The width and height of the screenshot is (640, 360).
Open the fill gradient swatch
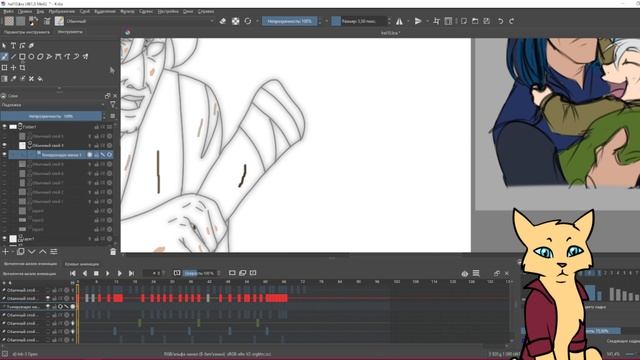pos(9,21)
